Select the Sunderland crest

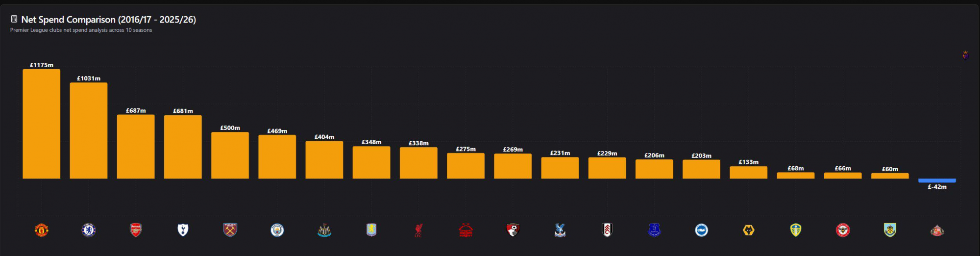937,230
